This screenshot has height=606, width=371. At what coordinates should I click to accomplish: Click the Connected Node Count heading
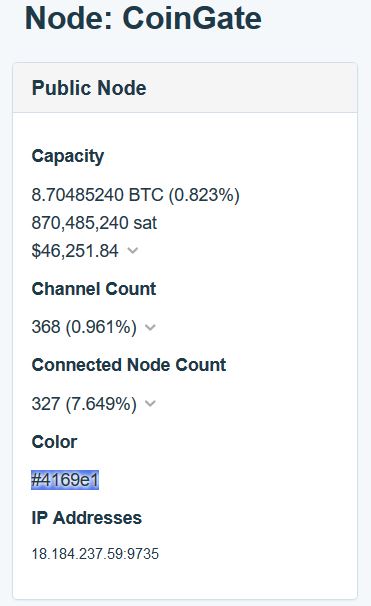[129, 365]
